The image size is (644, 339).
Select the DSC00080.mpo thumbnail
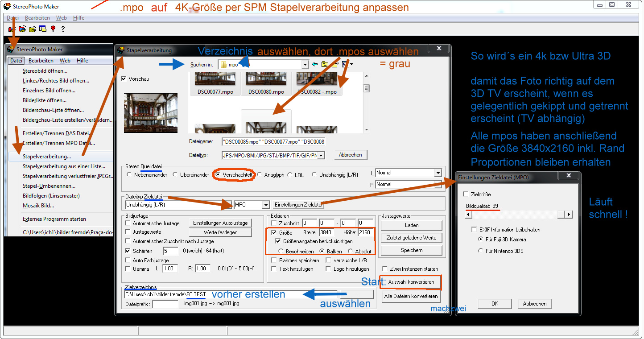[266, 84]
